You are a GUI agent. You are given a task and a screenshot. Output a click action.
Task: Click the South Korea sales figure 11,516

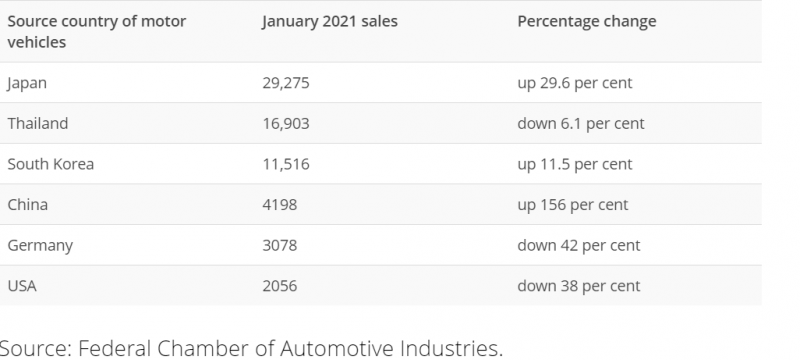(286, 164)
